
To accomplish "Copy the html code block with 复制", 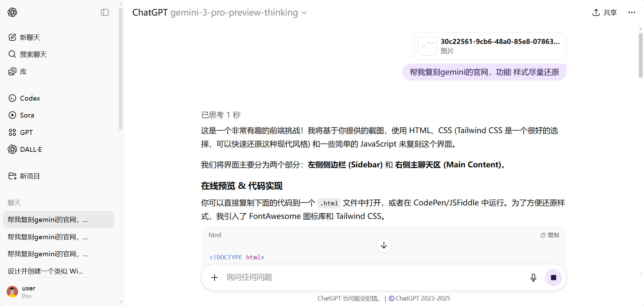I will (550, 235).
